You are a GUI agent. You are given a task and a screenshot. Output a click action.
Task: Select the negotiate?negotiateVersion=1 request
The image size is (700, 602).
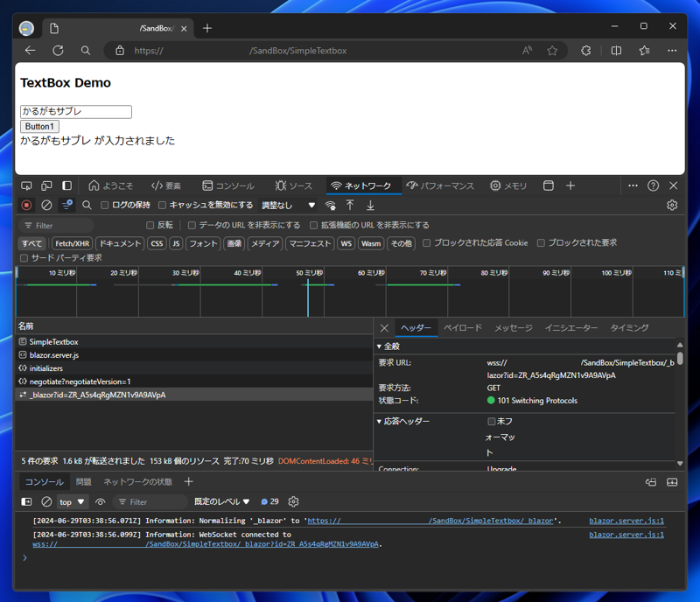click(193, 381)
